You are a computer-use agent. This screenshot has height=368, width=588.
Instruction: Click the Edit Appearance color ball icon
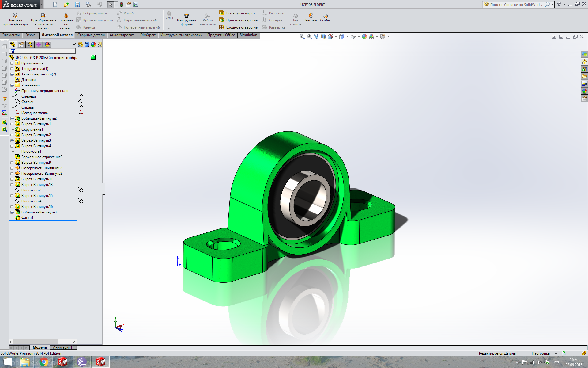pos(364,36)
